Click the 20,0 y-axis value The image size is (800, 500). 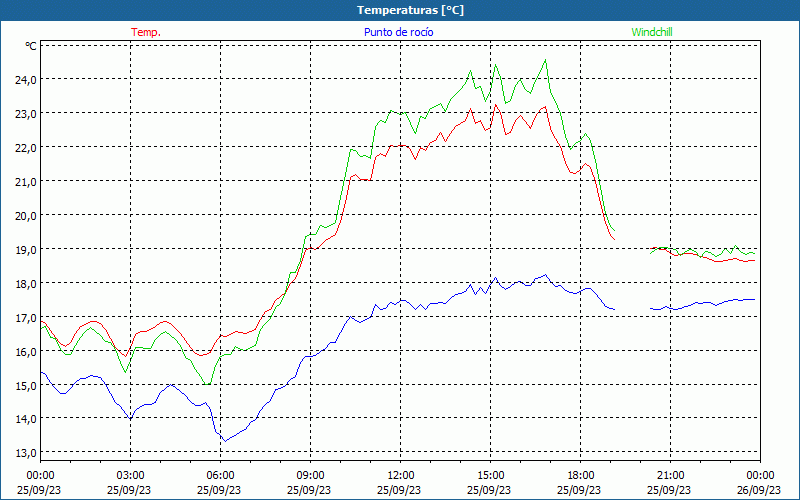[26, 215]
